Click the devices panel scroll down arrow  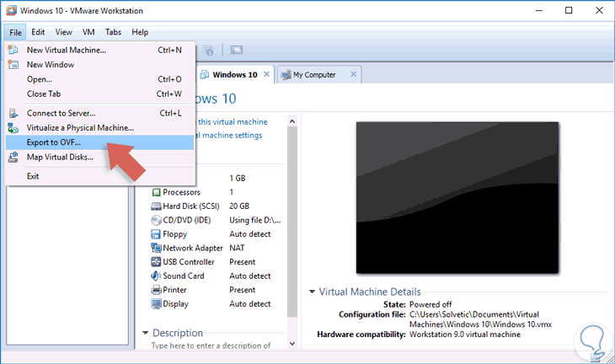pos(291,344)
